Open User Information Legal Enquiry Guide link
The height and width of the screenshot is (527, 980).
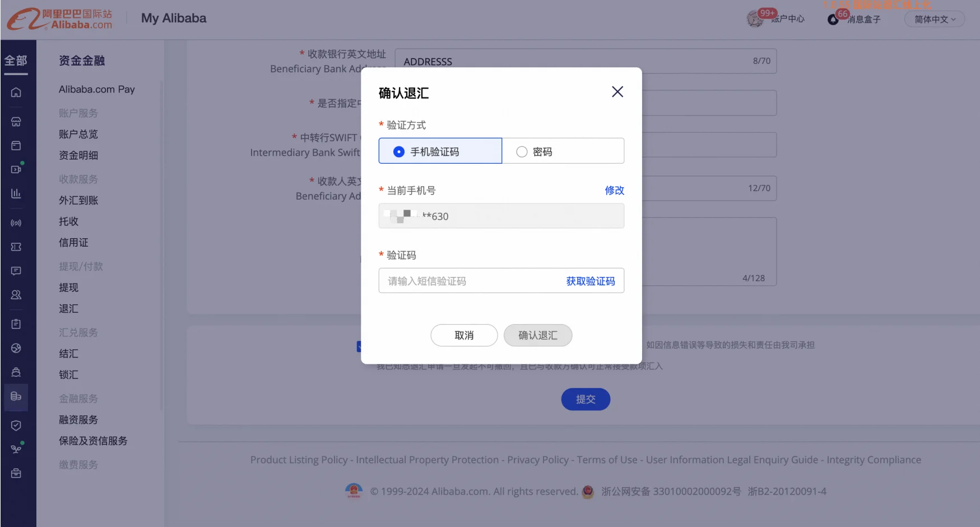[x=732, y=460]
